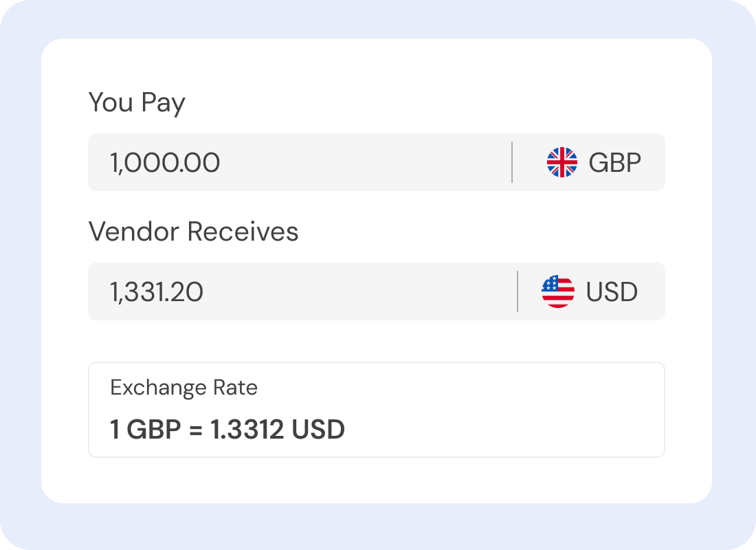Click the divider line beside USD

pos(518,291)
